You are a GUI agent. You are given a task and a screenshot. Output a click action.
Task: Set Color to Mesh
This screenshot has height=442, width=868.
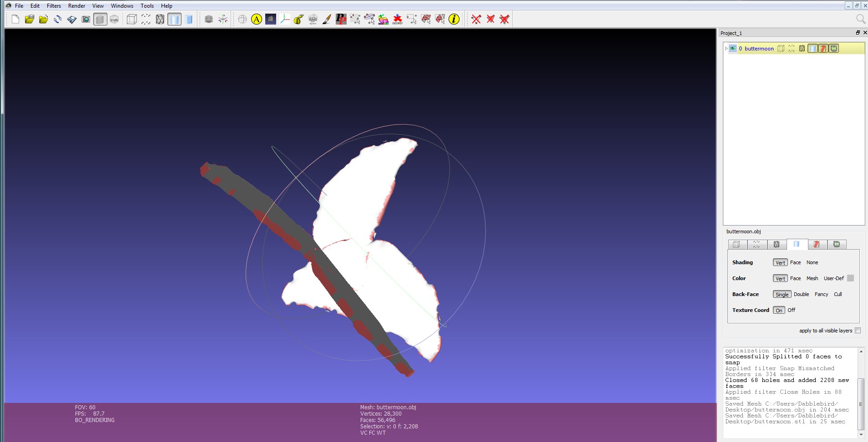coord(812,278)
